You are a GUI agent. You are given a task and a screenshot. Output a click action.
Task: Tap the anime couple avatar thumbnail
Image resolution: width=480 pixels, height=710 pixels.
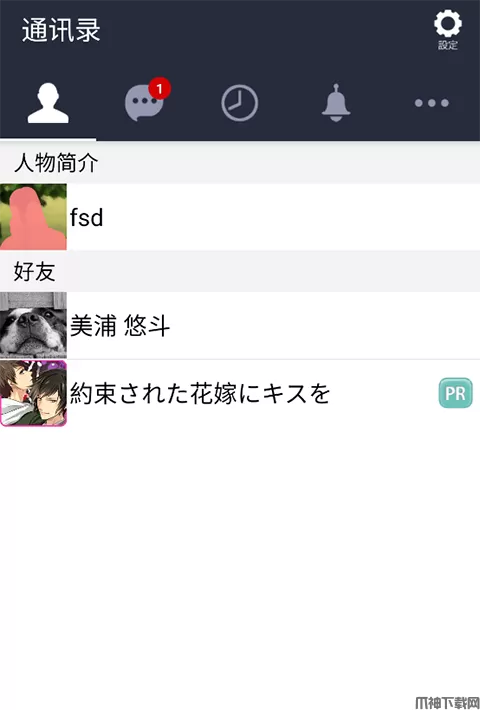pos(33,393)
